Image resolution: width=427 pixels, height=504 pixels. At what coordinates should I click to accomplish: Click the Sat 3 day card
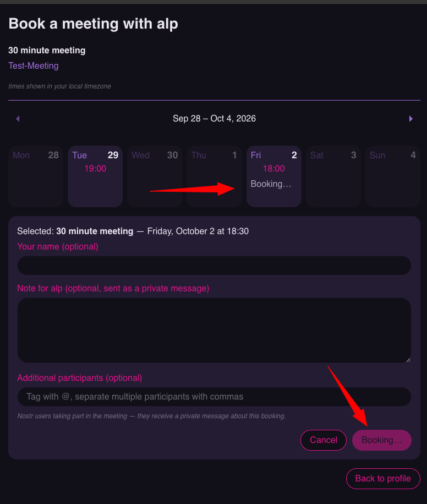click(333, 176)
